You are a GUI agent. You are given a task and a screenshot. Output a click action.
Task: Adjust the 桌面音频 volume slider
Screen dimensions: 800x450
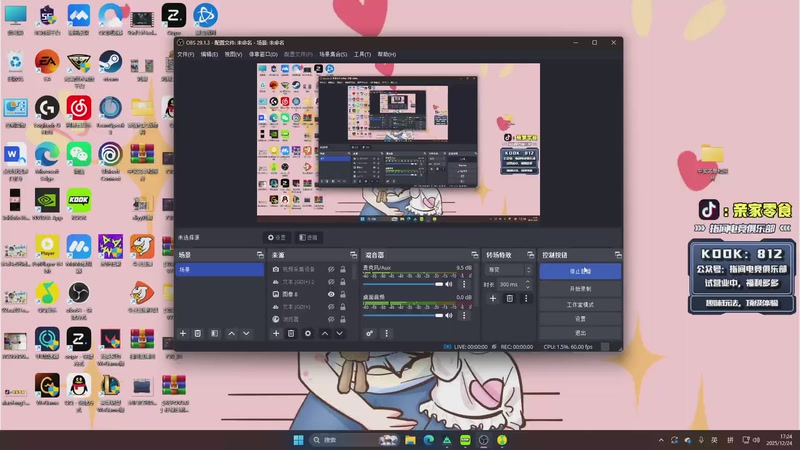[x=403, y=315]
